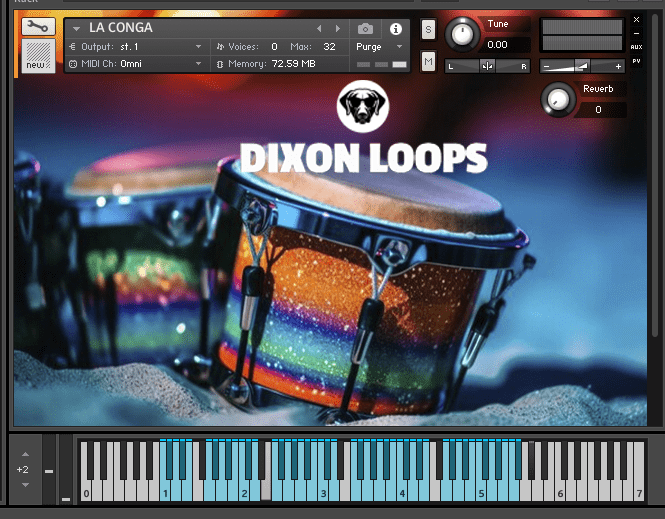This screenshot has height=519, width=665.
Task: Shift keyboard octave up with arrow
Action: point(26,453)
